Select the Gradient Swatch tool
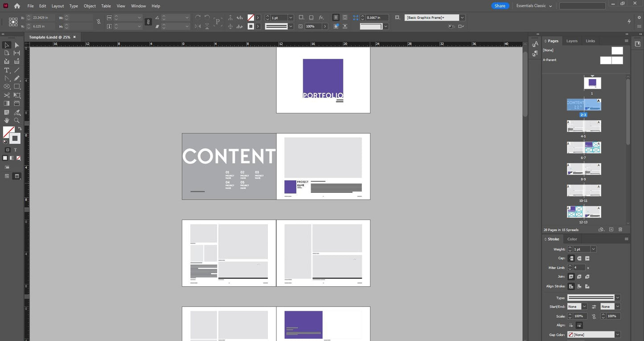The image size is (644, 341). click(x=7, y=104)
